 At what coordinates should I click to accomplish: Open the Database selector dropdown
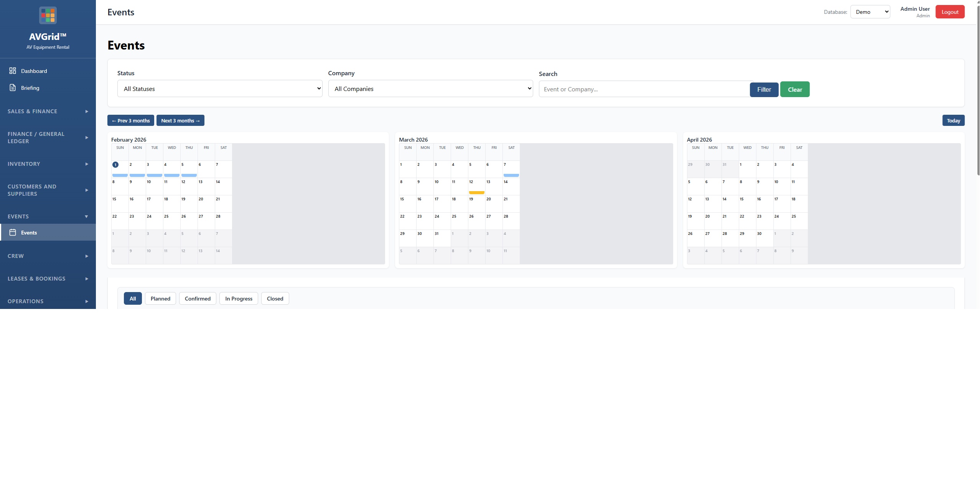tap(870, 12)
